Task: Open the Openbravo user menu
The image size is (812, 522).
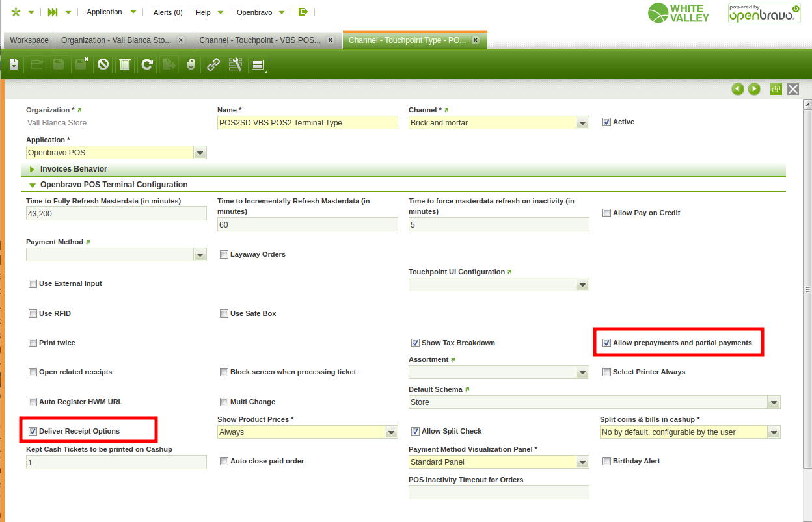Action: [260, 12]
